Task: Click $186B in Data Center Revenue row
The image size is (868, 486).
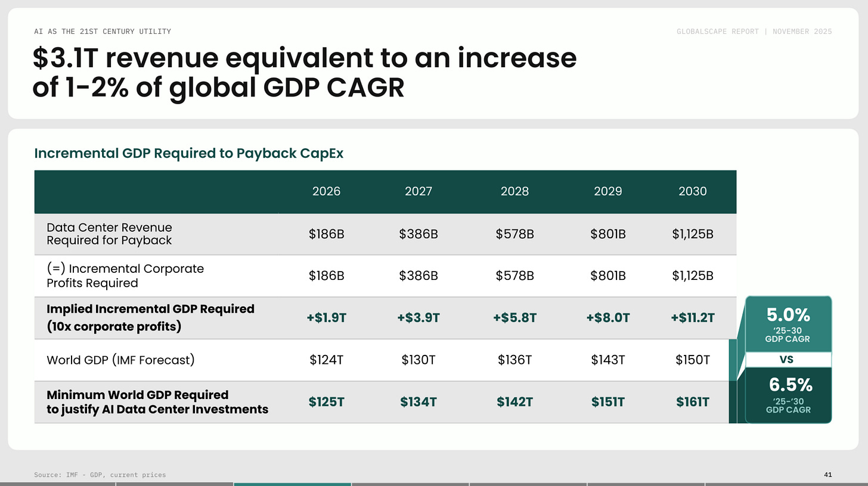Action: (x=327, y=234)
